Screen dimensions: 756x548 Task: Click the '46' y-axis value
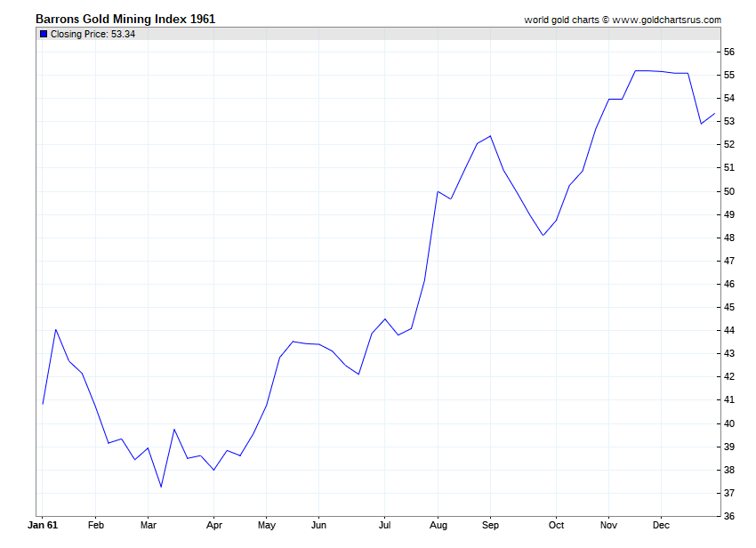click(729, 284)
